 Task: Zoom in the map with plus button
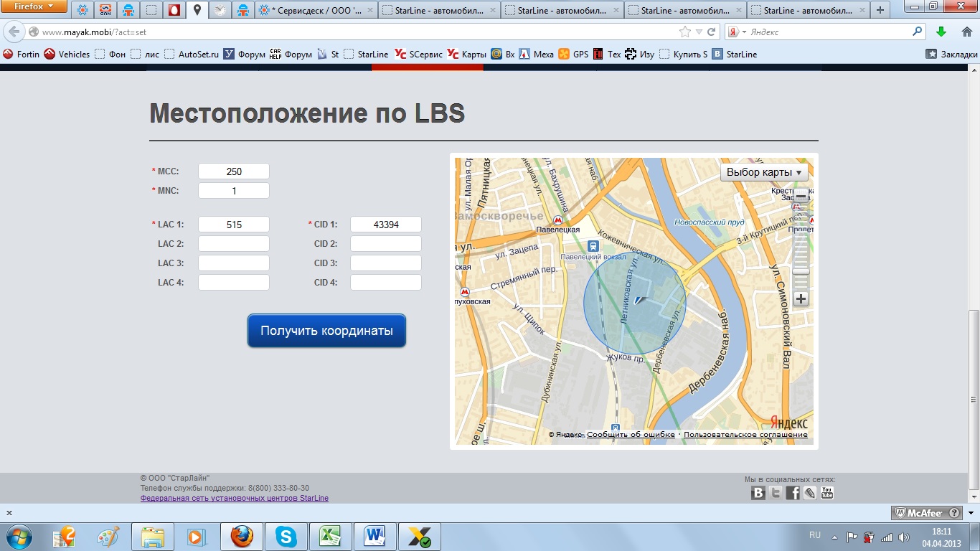click(x=801, y=299)
